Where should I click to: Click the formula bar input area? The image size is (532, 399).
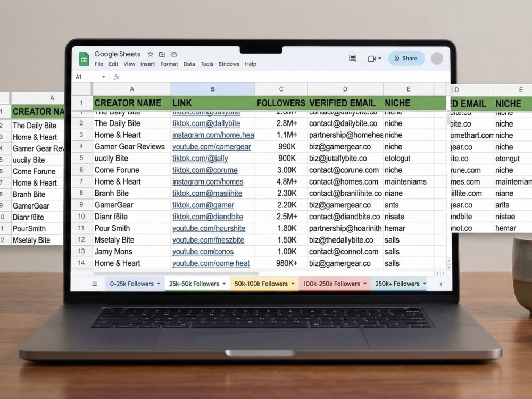(x=285, y=77)
